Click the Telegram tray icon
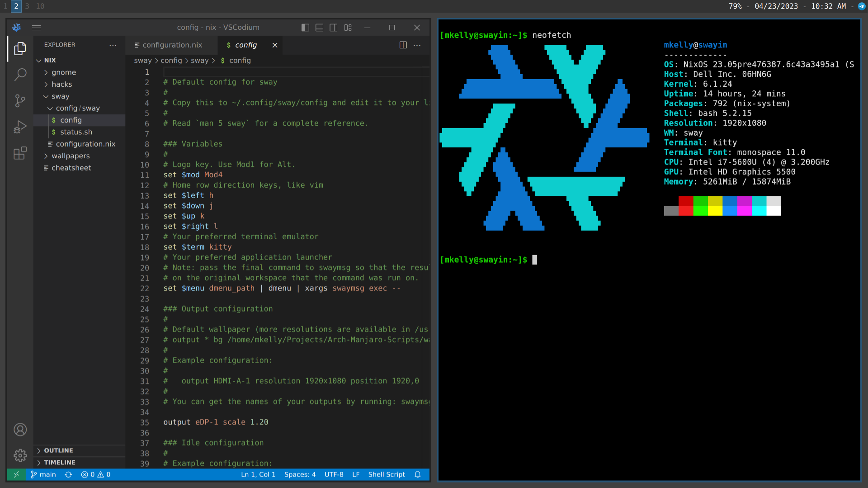The width and height of the screenshot is (868, 488). [x=862, y=6]
